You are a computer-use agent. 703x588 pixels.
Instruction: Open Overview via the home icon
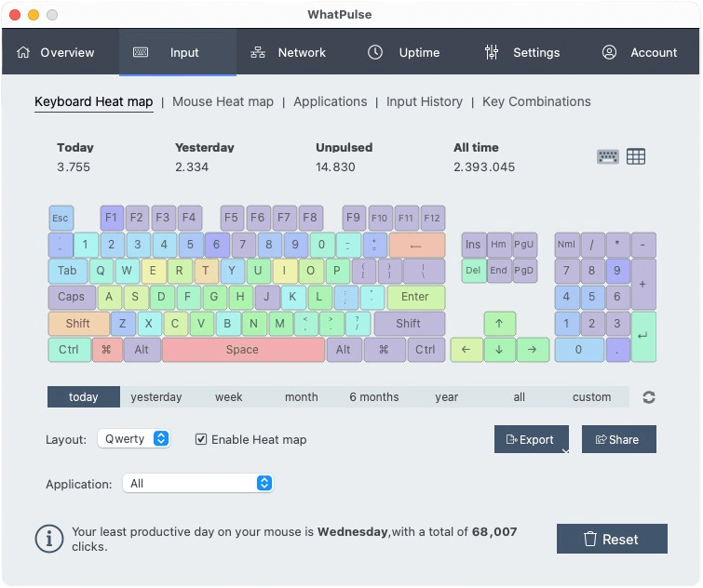tap(23, 52)
